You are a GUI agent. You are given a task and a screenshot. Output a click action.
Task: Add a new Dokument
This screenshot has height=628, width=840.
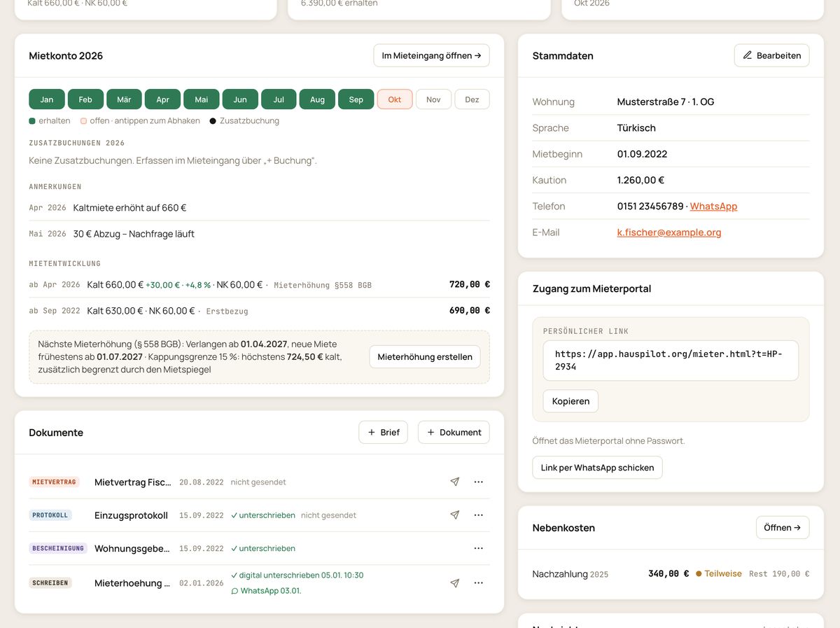tap(454, 432)
